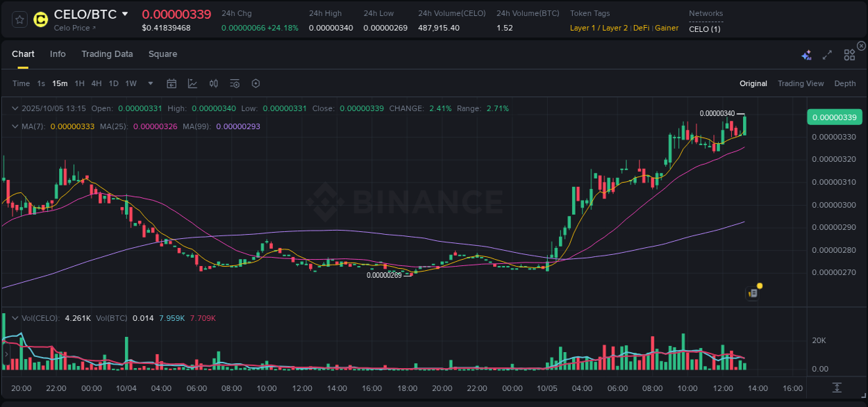Screen dimensions: 868x407
Task: Switch to the Trading Data tab
Action: (x=107, y=54)
